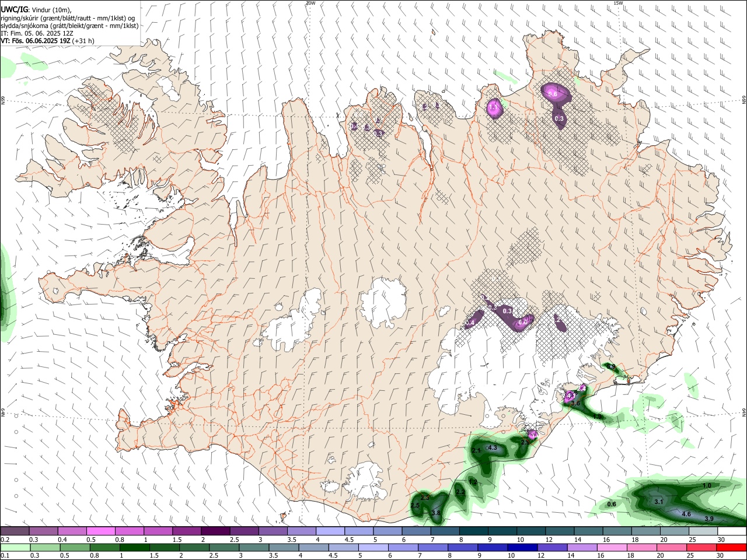Pick the pale green 0.1–0.3 rain legend swatch
747x560 pixels.
[x=15, y=547]
